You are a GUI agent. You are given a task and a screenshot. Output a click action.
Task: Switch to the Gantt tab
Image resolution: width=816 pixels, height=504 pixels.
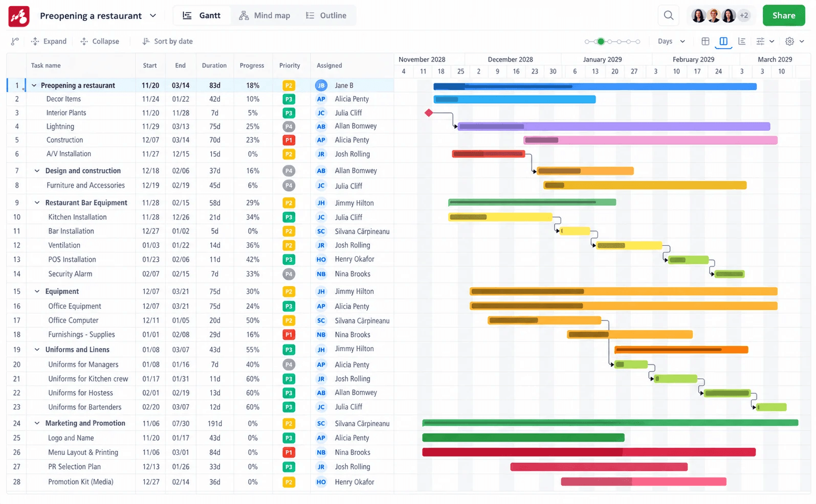click(x=202, y=15)
